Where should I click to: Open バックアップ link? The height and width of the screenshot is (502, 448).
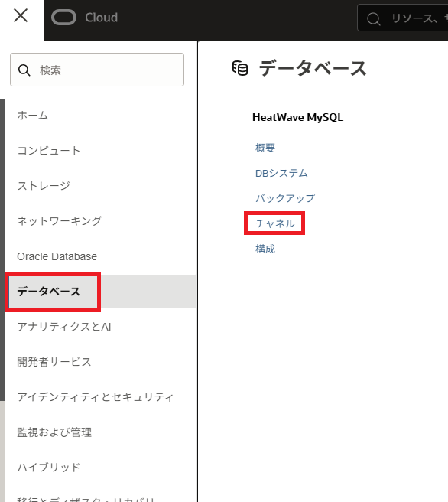[x=285, y=198]
